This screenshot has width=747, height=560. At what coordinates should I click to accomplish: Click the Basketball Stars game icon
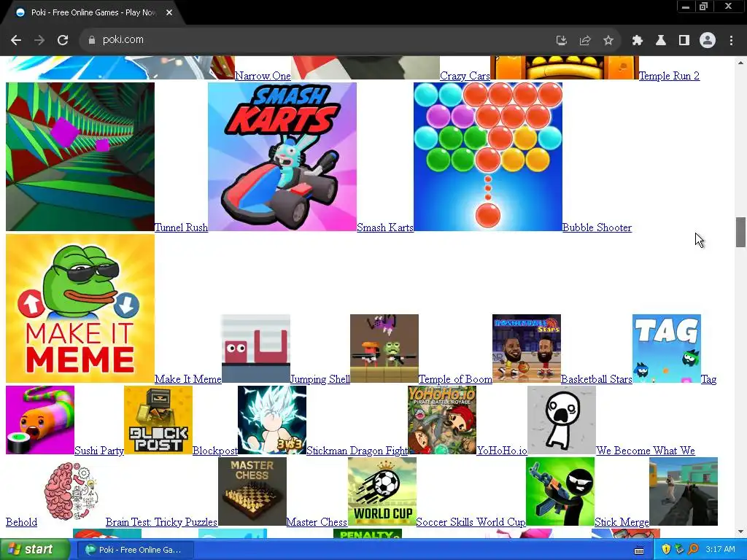(x=527, y=349)
